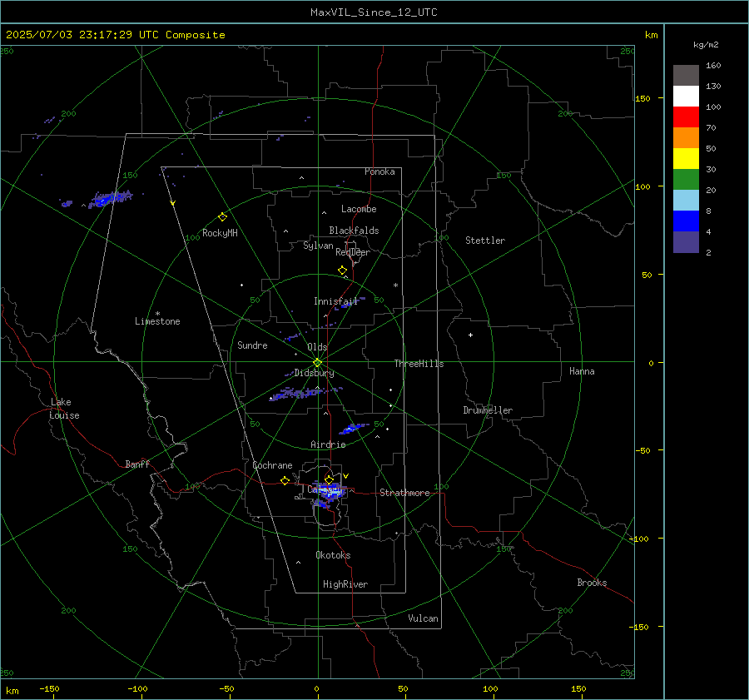This screenshot has height=700, width=749.
Task: Click the Hanna town label
Action: click(582, 371)
